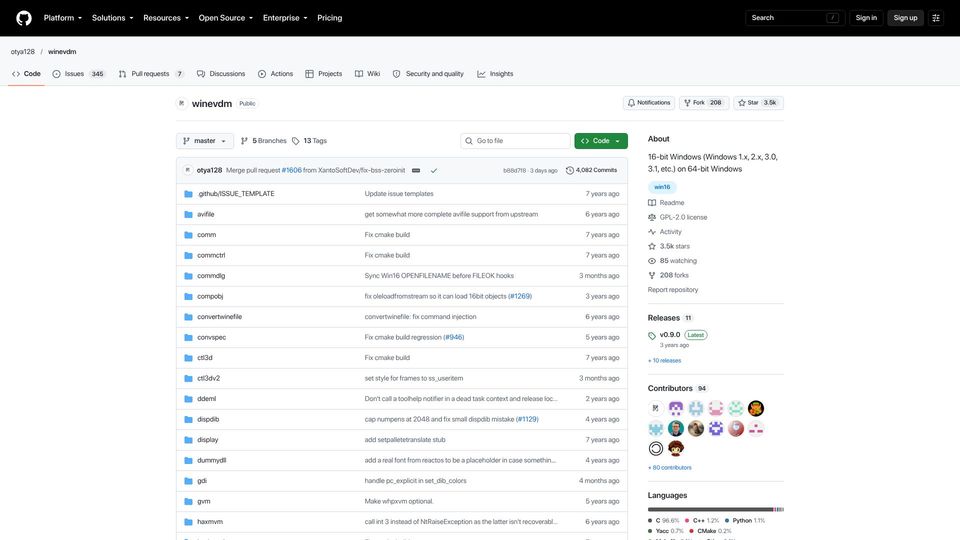
Task: Open the Resources dropdown
Action: click(166, 18)
